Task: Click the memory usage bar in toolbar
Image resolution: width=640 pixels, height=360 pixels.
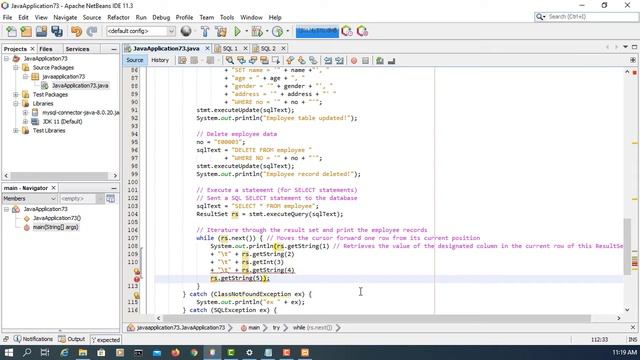Action: [317, 31]
